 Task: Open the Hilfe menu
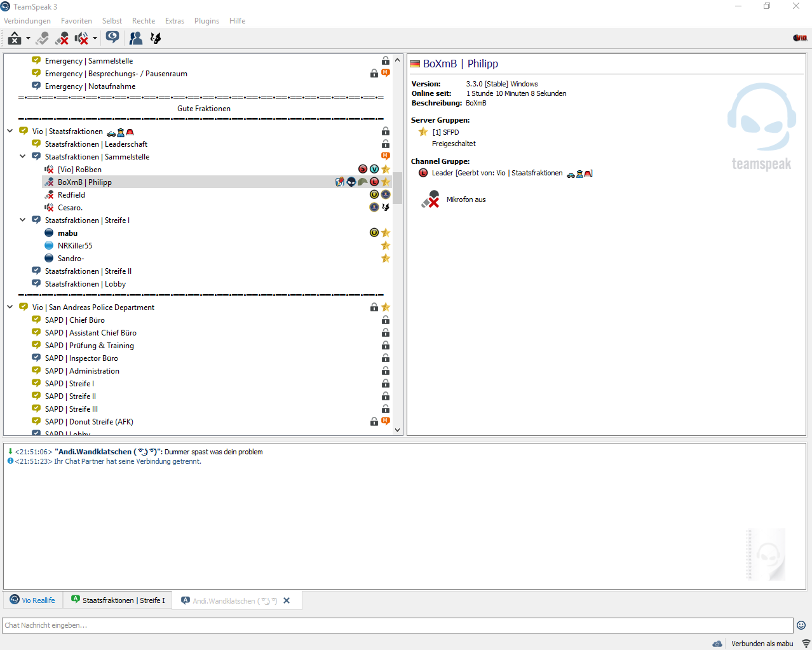coord(237,21)
